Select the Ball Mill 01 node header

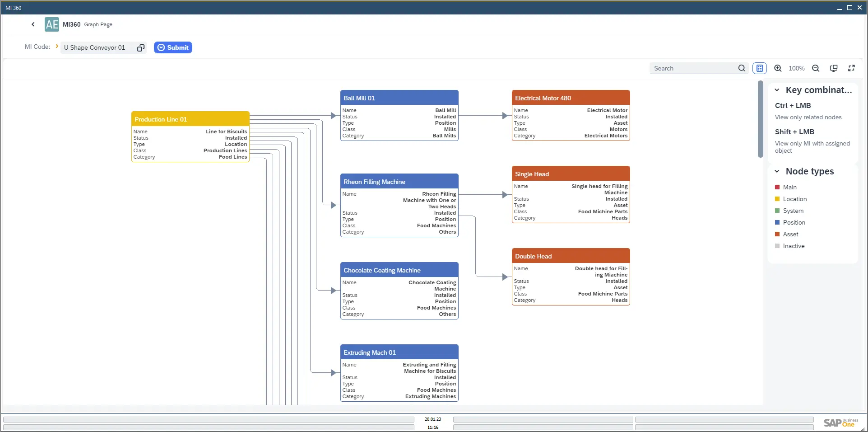point(399,98)
